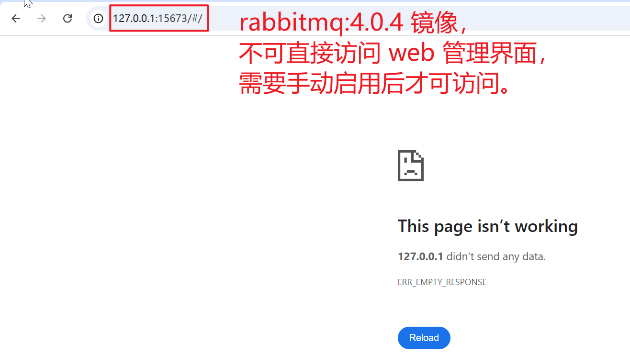The width and height of the screenshot is (630, 364).
Task: Click the sad page error icon
Action: (x=411, y=165)
